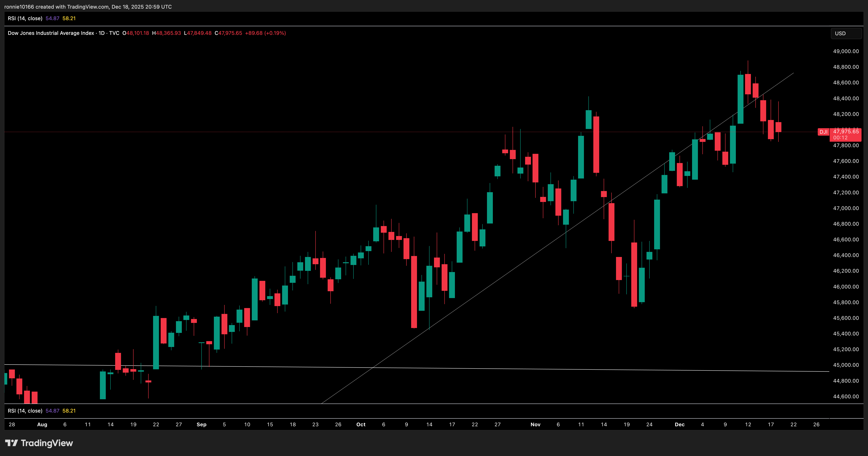Click the red DJI price flag
Screen dimensions: 868x456
pyautogui.click(x=823, y=132)
